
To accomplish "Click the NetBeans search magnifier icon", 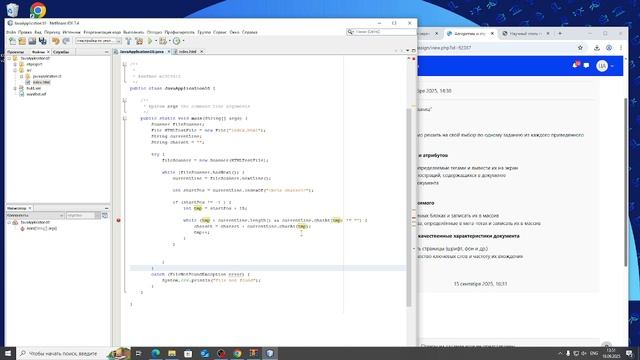I will (x=350, y=31).
